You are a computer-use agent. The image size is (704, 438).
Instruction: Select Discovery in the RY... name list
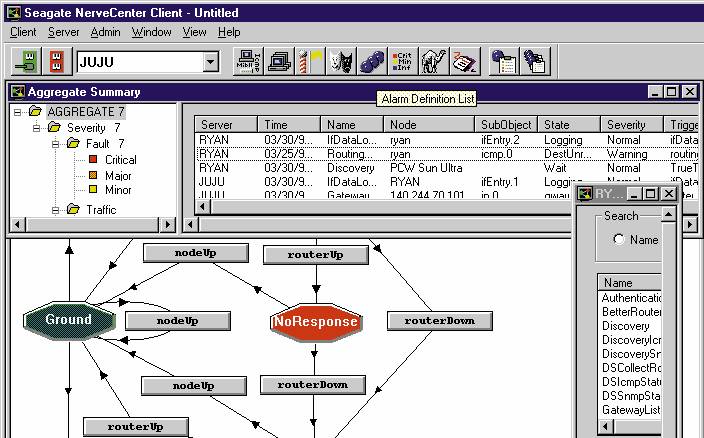625,326
